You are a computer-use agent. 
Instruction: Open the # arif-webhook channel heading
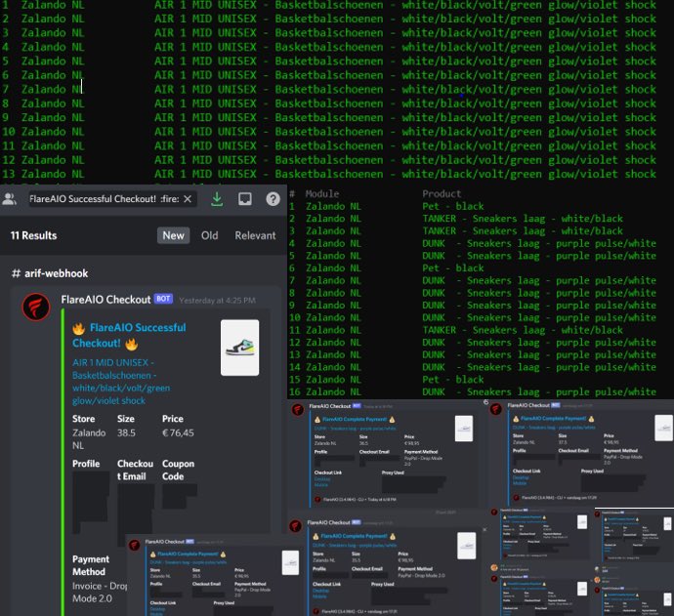click(50, 273)
